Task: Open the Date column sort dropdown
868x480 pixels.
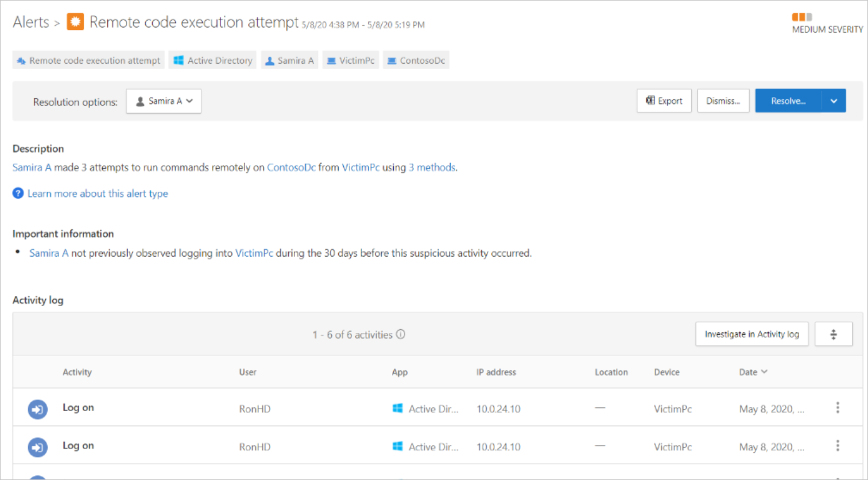Action: 765,371
